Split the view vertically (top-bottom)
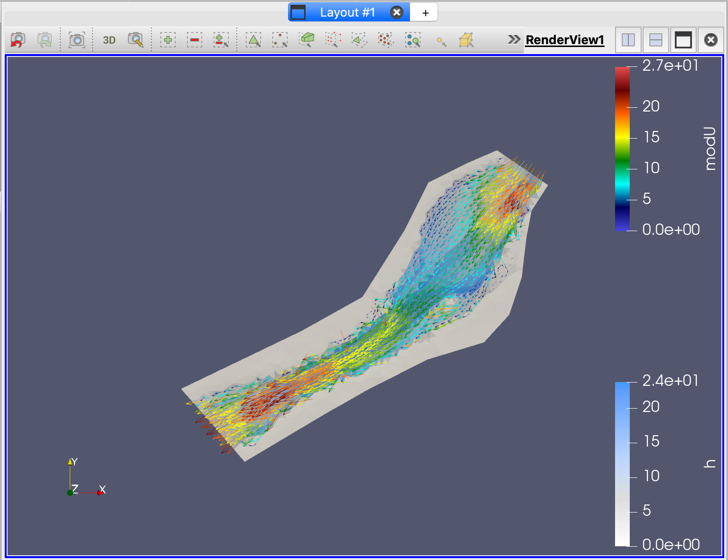728x560 pixels. pyautogui.click(x=655, y=40)
